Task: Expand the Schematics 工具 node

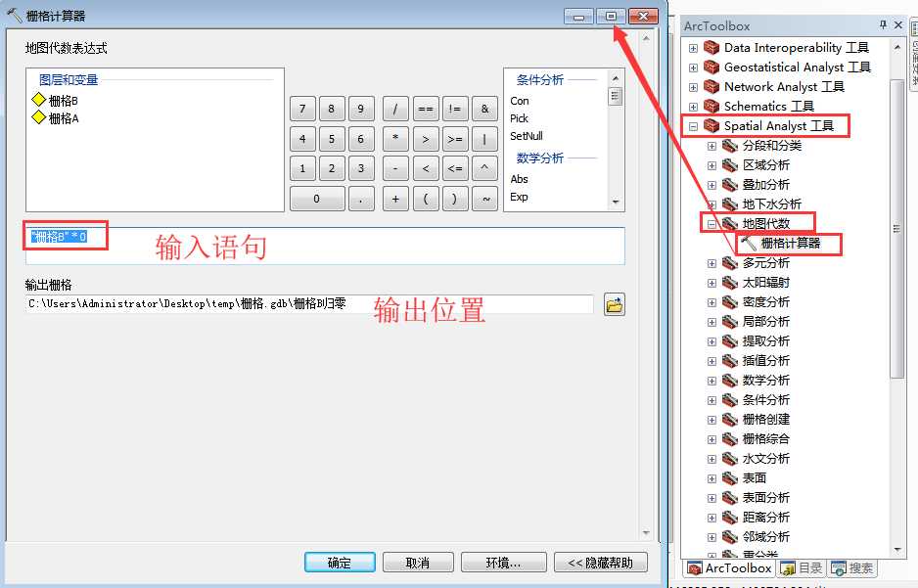Action: click(693, 107)
